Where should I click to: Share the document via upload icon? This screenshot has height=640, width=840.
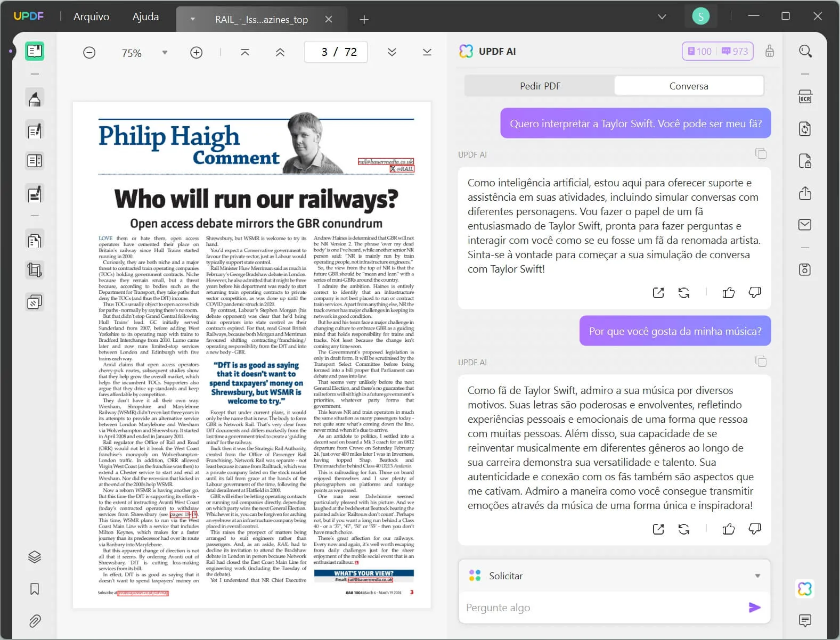click(x=805, y=193)
